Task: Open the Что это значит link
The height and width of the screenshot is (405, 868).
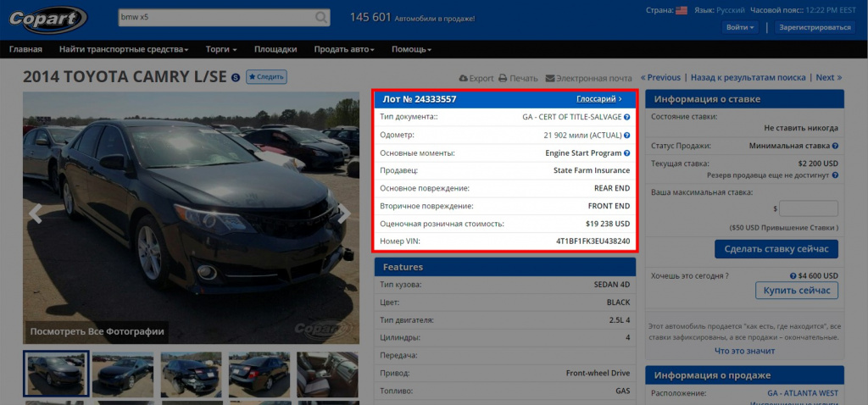Action: coord(744,351)
